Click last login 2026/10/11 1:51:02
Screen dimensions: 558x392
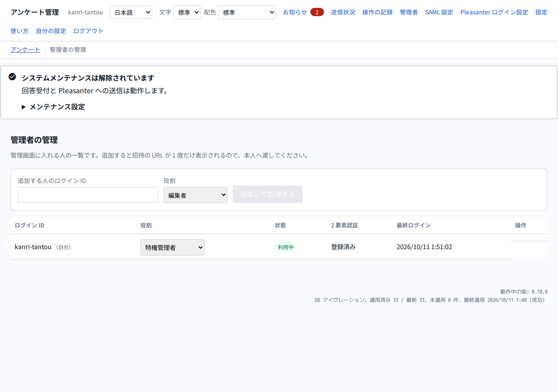point(424,247)
